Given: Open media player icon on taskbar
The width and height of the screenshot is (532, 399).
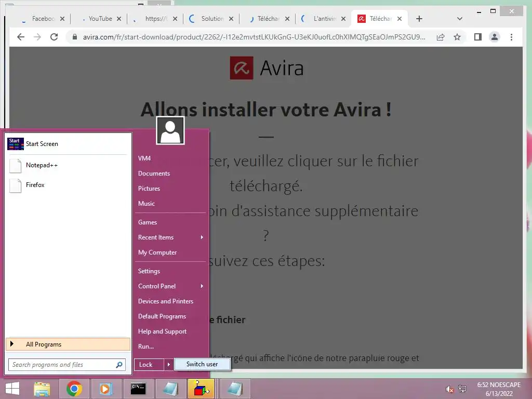Looking at the screenshot, I should pos(105,389).
